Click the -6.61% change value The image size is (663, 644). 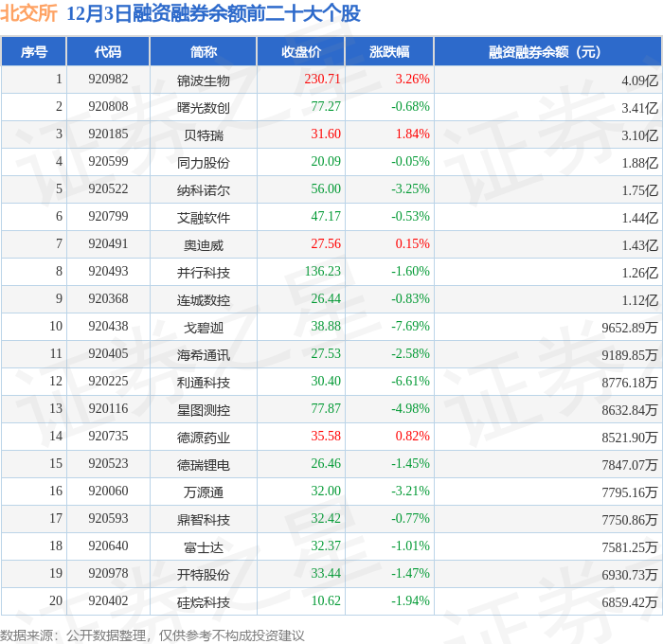[x=410, y=382]
